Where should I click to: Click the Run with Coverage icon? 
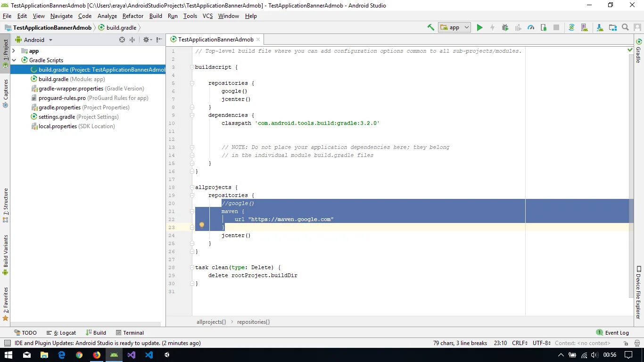pos(518,27)
